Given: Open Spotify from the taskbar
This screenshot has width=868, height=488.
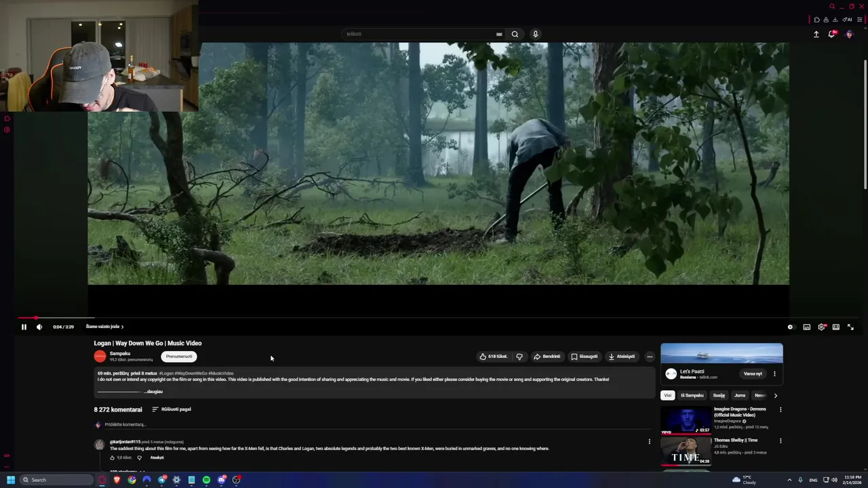Looking at the screenshot, I should click(206, 480).
